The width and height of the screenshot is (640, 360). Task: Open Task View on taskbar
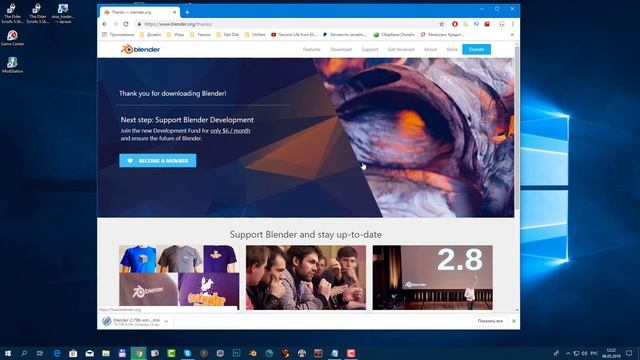click(x=40, y=353)
